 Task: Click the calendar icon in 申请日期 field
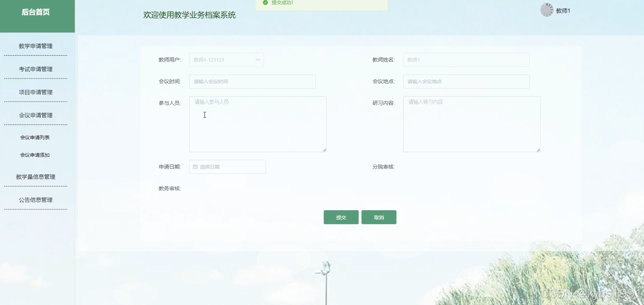pos(195,167)
